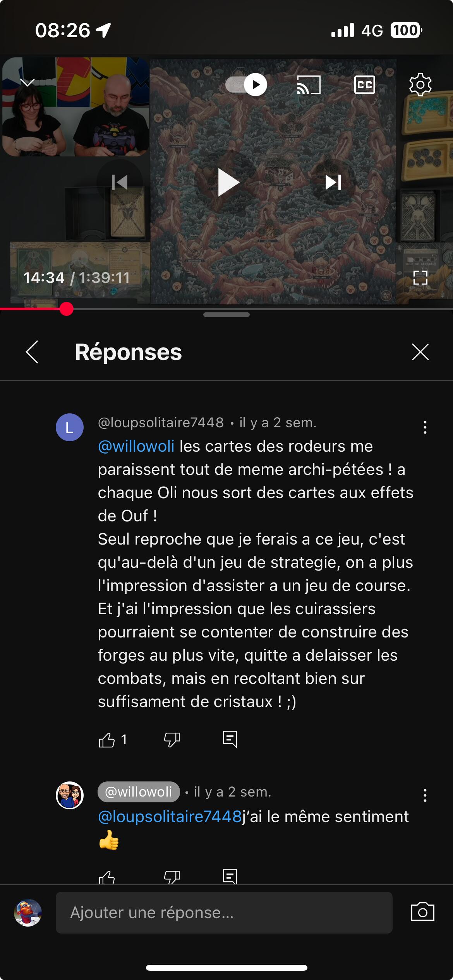Play the paused video
The width and height of the screenshot is (453, 980).
click(227, 182)
